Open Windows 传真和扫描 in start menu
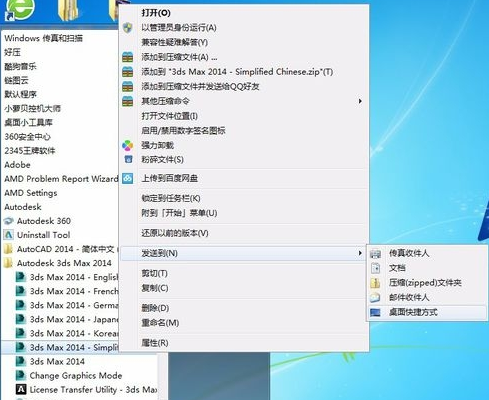Image resolution: width=489 pixels, height=400 pixels. (x=43, y=38)
